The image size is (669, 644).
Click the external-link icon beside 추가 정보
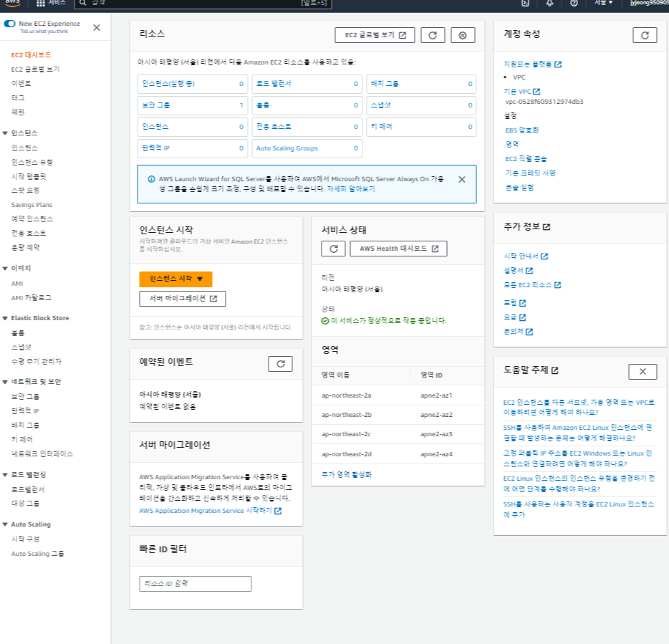[x=547, y=227]
